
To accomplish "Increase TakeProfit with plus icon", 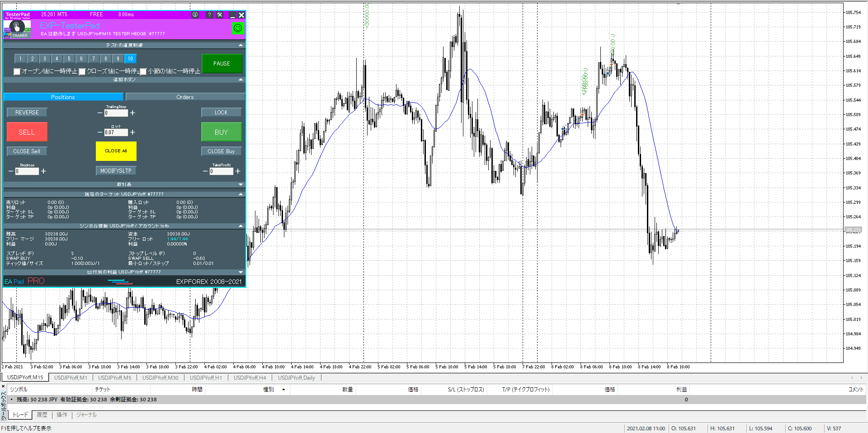I will (238, 171).
